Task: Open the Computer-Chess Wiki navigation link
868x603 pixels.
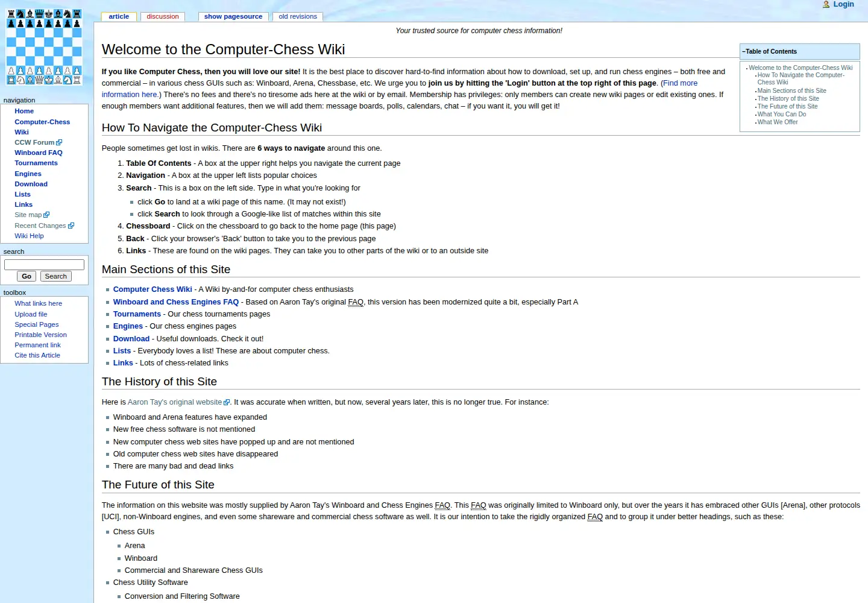Action: pos(42,127)
